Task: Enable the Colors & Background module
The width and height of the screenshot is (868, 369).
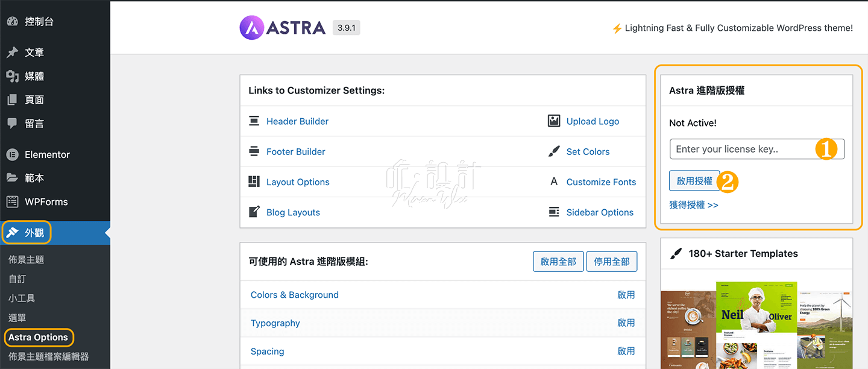Action: [x=626, y=294]
